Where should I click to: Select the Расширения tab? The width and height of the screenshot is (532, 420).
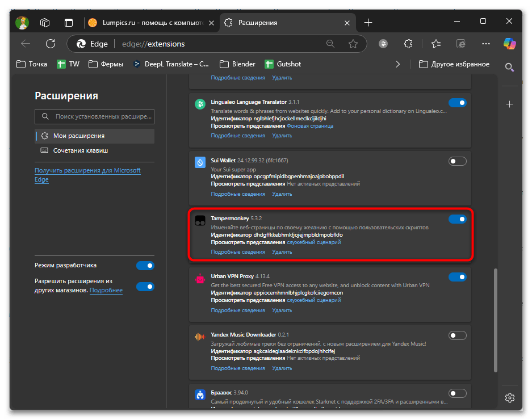(288, 23)
